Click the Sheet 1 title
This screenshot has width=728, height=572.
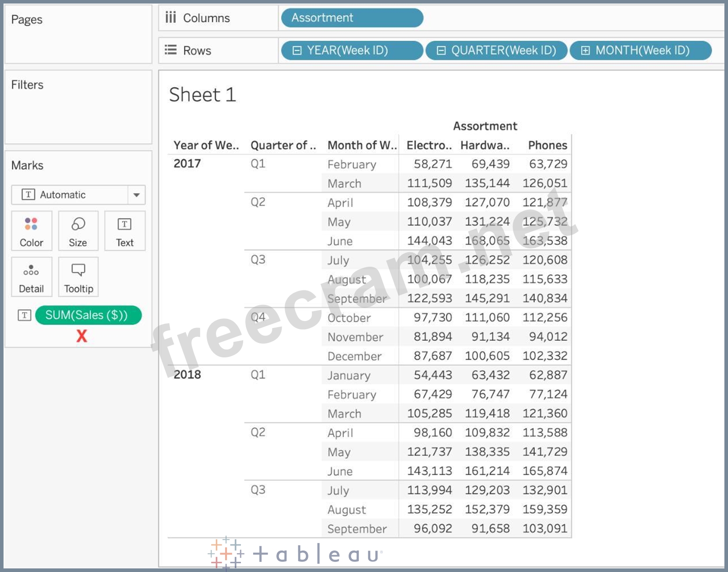(202, 95)
